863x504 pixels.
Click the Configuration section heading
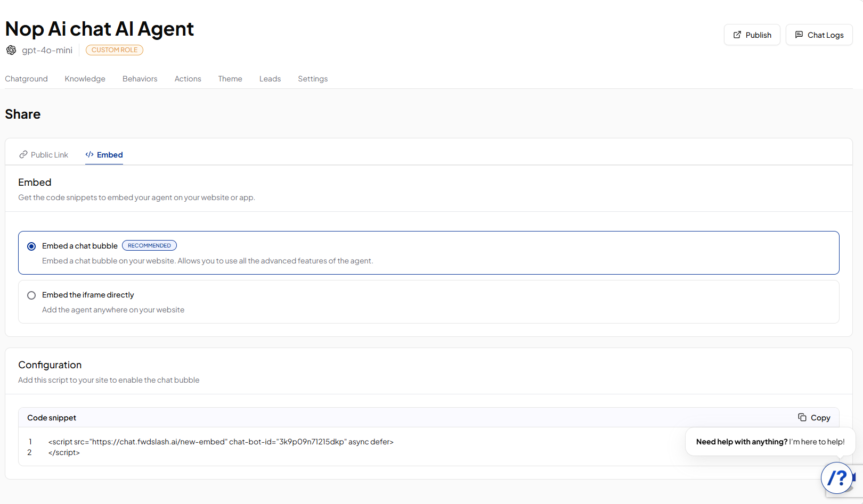point(50,365)
